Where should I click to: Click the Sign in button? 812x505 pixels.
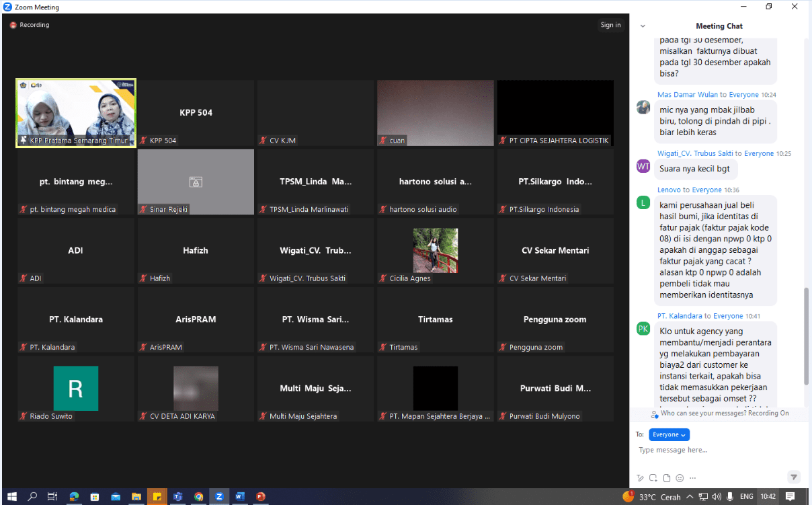(x=610, y=25)
